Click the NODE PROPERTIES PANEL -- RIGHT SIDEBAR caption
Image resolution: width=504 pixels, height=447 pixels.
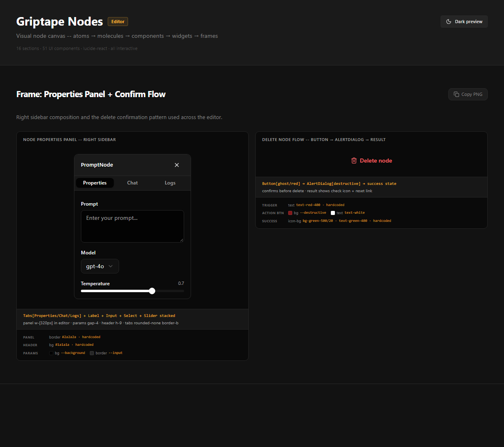70,140
